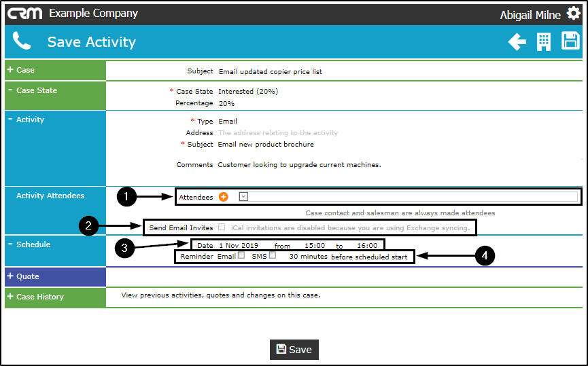Open the Attendees dropdown arrow
Viewport: 588px width, 366px height.
coord(243,196)
